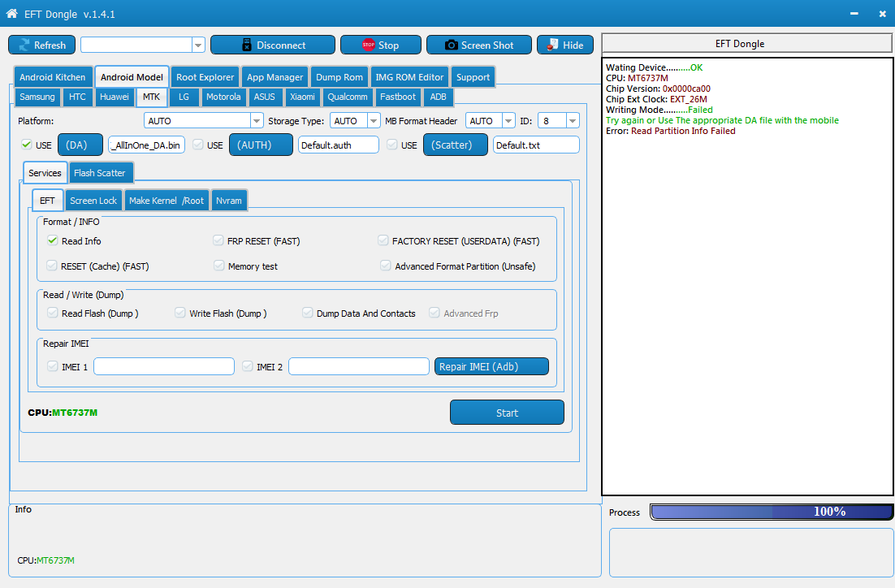Viewport: 895px width, 588px height.
Task: Toggle the USE DA checkbox
Action: (x=26, y=145)
